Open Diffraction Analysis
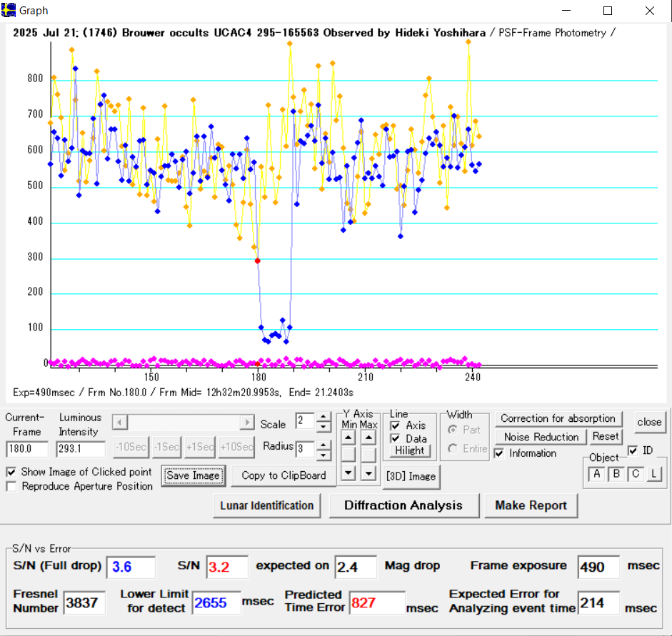The height and width of the screenshot is (636, 672). (403, 505)
